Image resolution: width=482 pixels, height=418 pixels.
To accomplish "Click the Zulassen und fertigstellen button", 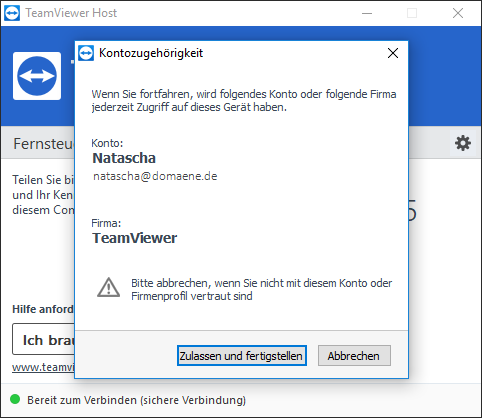I will point(242,356).
